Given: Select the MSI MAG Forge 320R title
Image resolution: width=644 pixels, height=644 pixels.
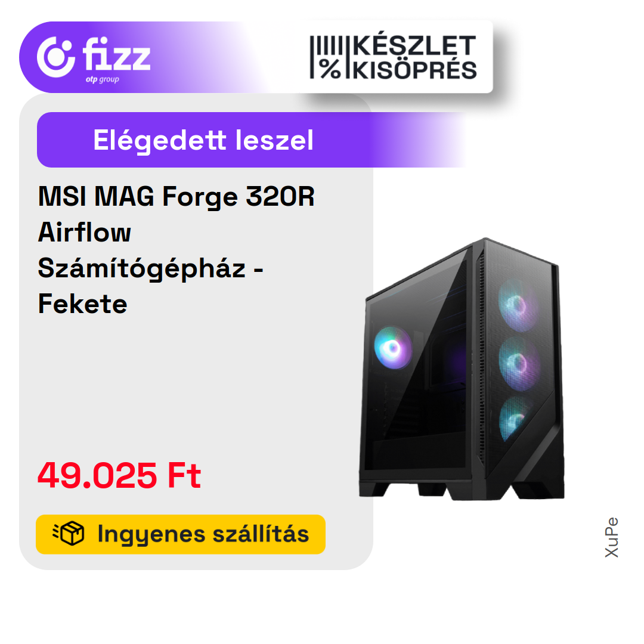Looking at the screenshot, I should click(x=176, y=196).
